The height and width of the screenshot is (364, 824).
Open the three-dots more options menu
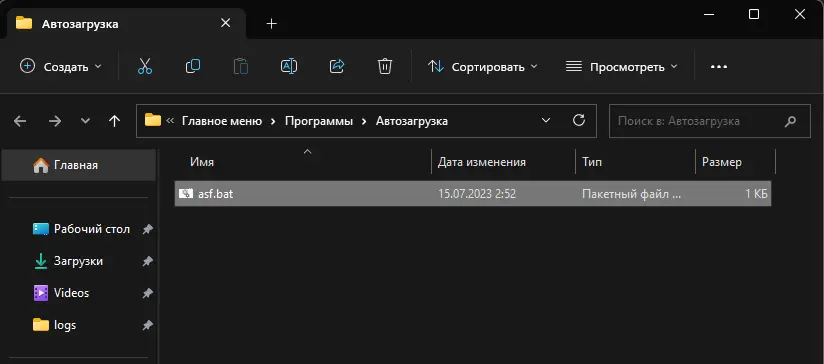(x=718, y=67)
